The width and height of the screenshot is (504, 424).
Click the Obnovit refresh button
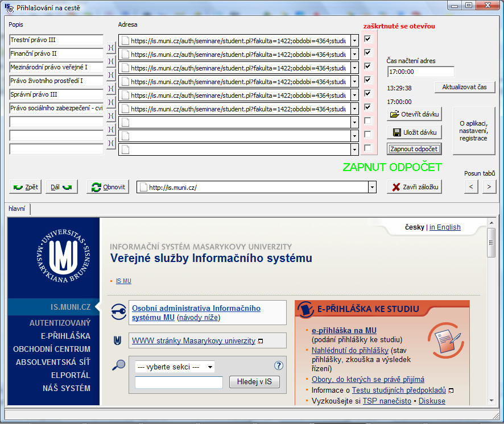(x=108, y=187)
